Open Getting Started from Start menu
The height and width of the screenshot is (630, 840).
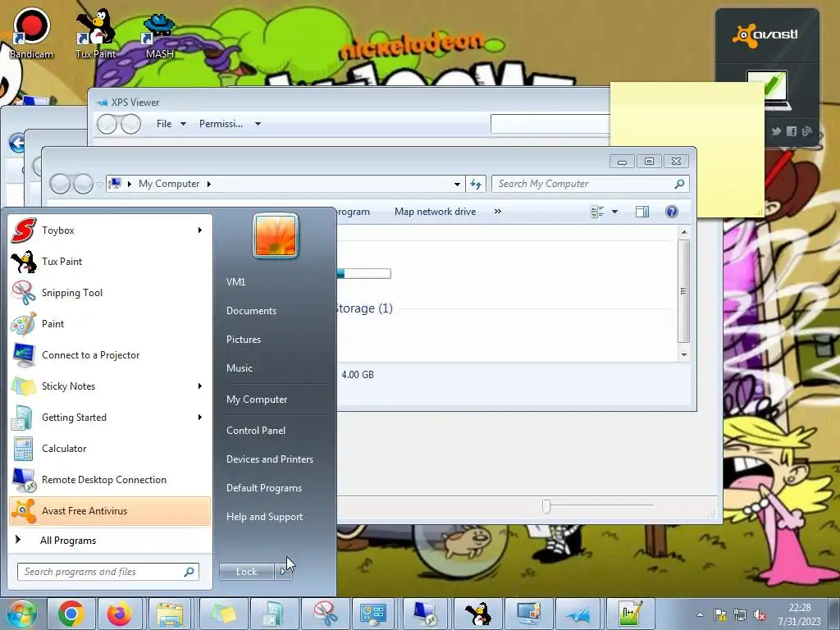pyautogui.click(x=109, y=418)
